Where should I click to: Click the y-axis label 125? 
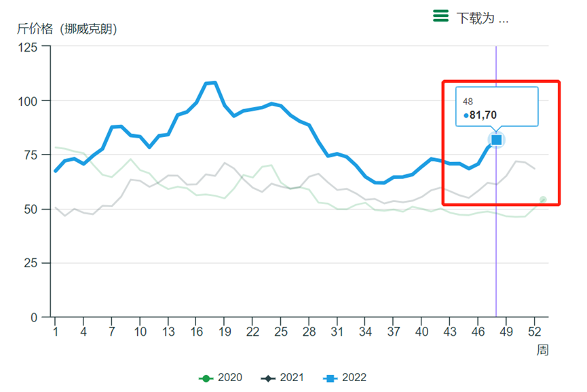coord(28,47)
